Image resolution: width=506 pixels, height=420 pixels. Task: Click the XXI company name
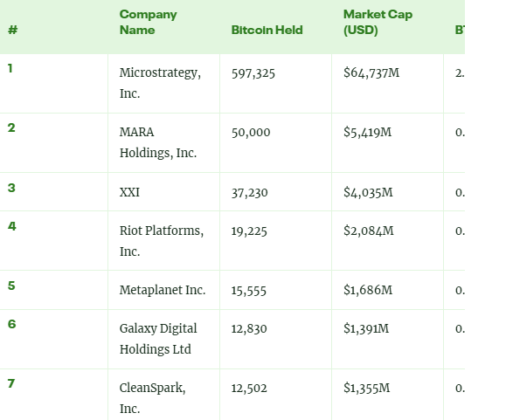129,192
